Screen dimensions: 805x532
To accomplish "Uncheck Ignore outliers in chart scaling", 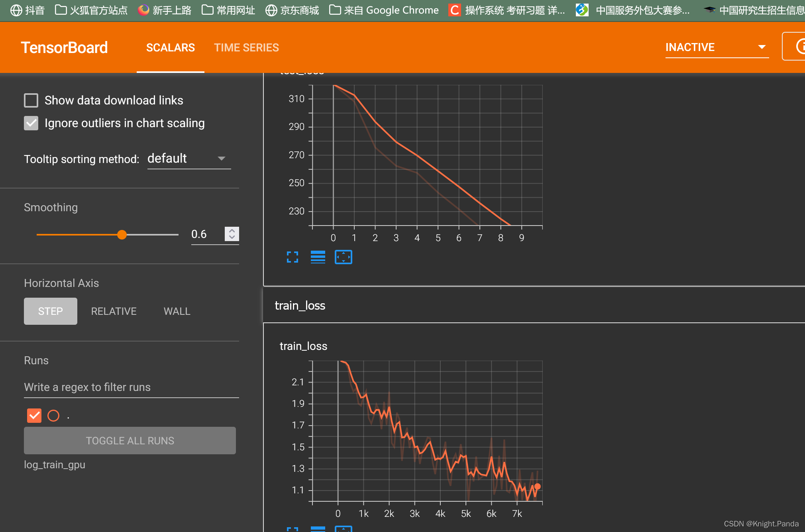I will 31,123.
